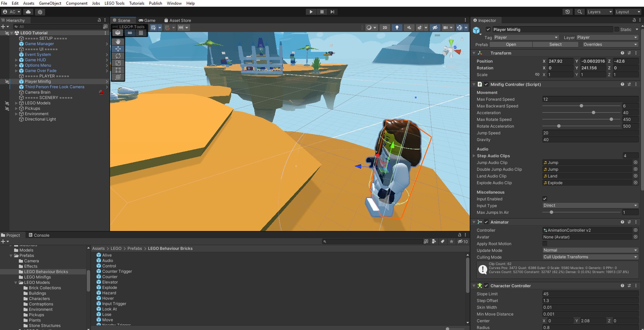Expand LEGO Models in Hierarchy
Viewport: 644px width, 330px height.
click(16, 103)
